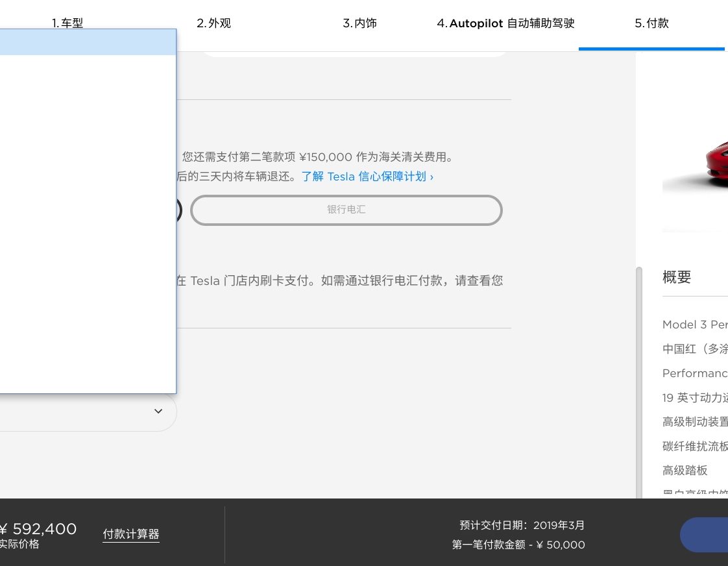Image resolution: width=728 pixels, height=566 pixels.
Task: Open the 3.内饰 step tab
Action: [x=360, y=23]
